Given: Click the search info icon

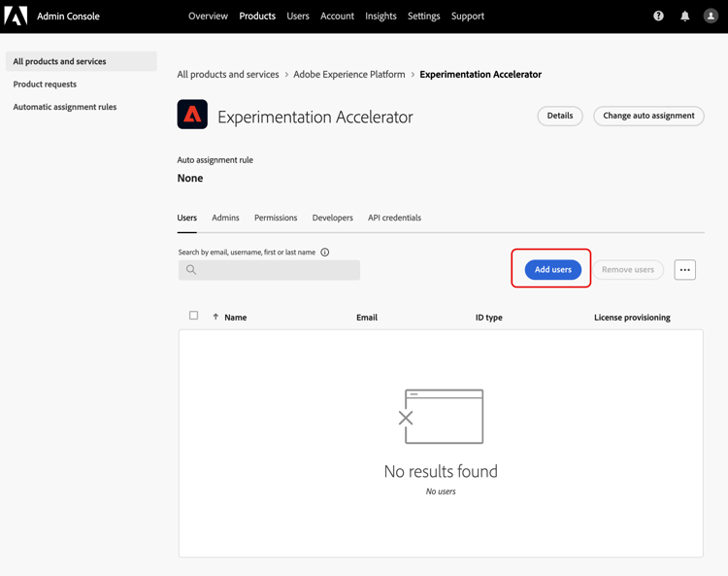Looking at the screenshot, I should click(x=325, y=253).
